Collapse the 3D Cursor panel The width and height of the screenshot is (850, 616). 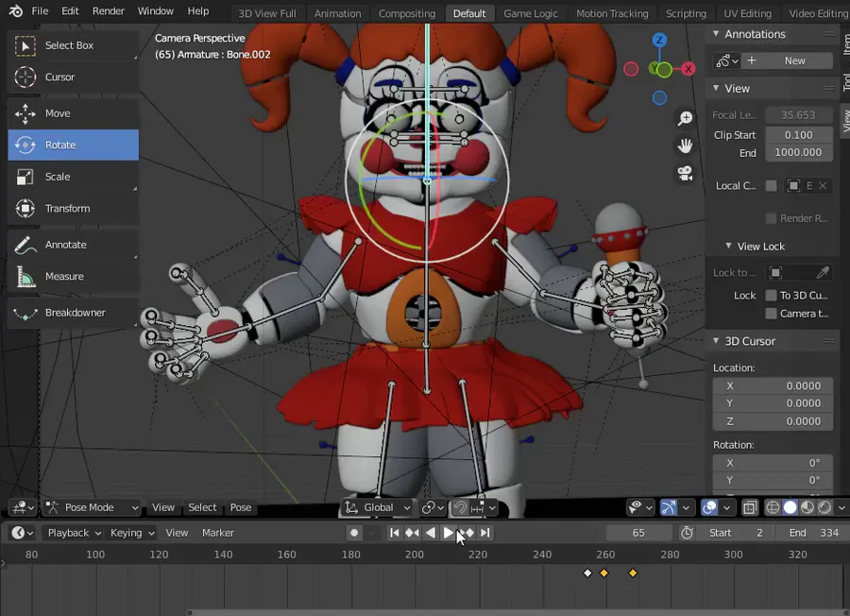click(x=716, y=341)
